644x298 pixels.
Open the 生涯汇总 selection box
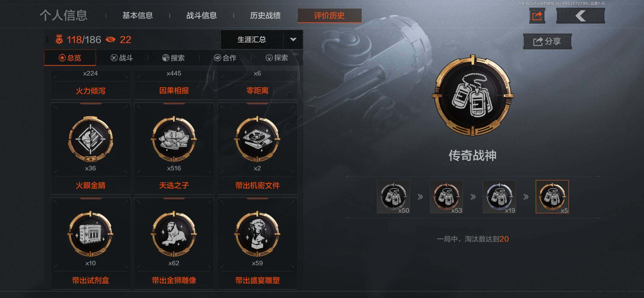(262, 39)
